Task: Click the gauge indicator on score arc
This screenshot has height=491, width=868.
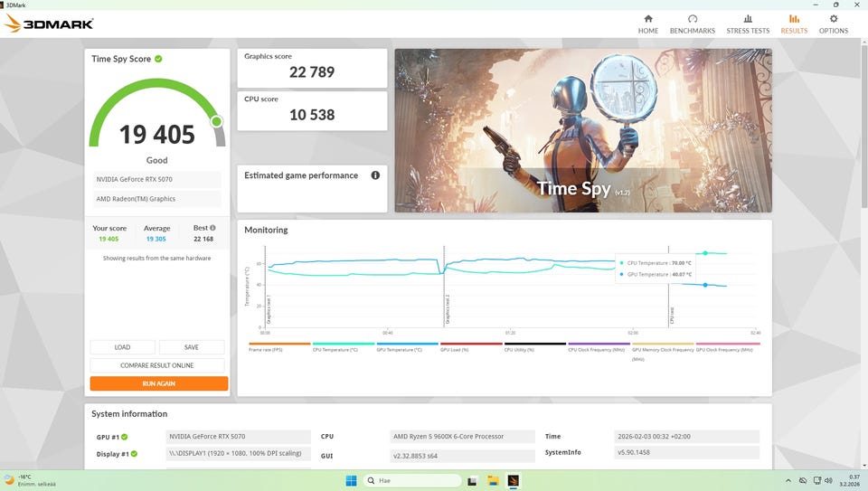Action: click(216, 121)
